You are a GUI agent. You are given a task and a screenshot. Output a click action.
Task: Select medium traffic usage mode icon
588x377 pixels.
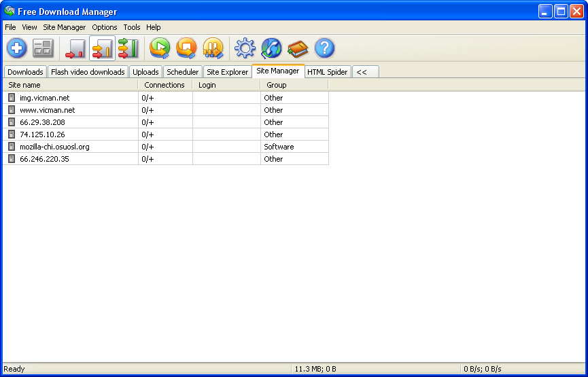[102, 48]
